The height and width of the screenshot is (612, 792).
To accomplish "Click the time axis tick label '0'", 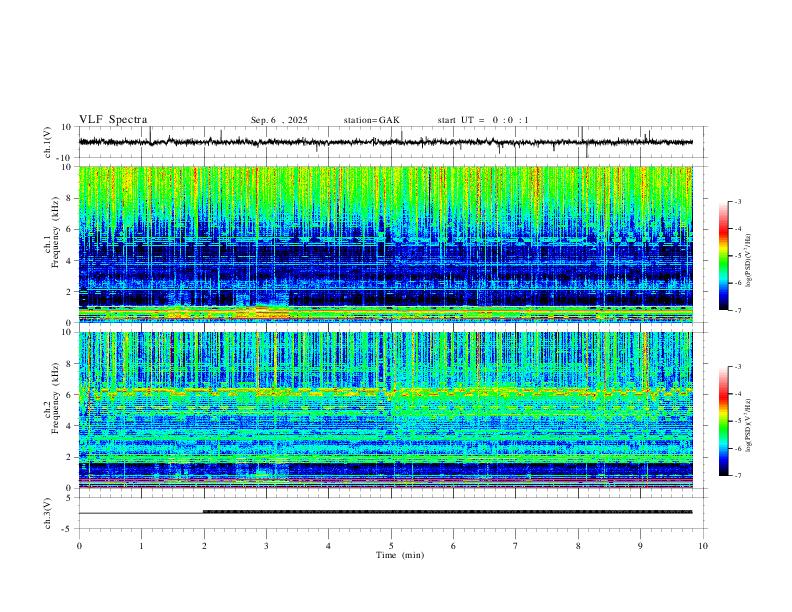I will pyautogui.click(x=79, y=546).
